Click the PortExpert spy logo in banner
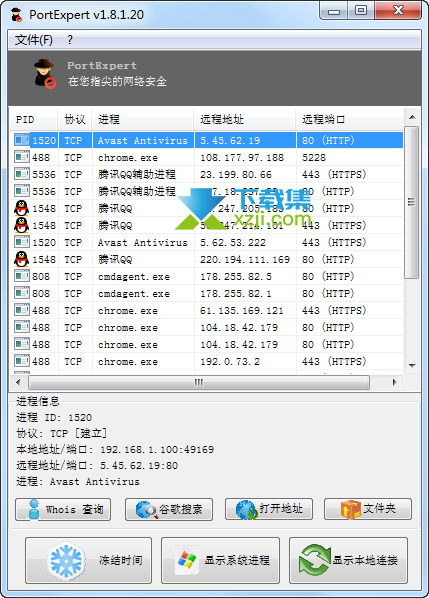This screenshot has height=598, width=429. click(45, 74)
